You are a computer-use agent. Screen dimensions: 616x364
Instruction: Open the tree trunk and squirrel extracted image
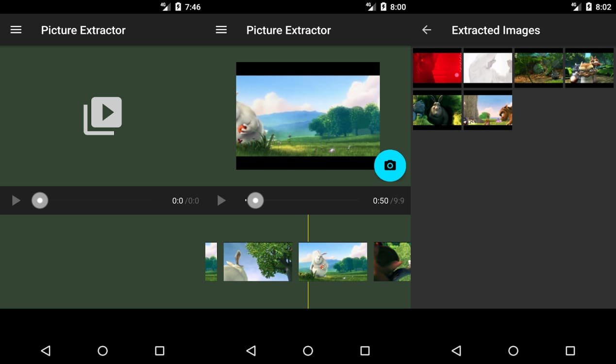click(488, 110)
